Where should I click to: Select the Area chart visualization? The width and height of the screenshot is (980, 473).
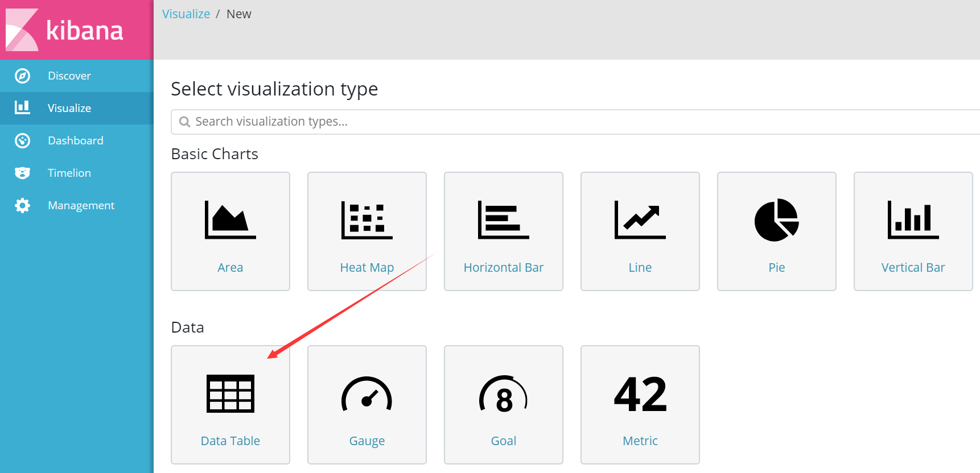[230, 231]
